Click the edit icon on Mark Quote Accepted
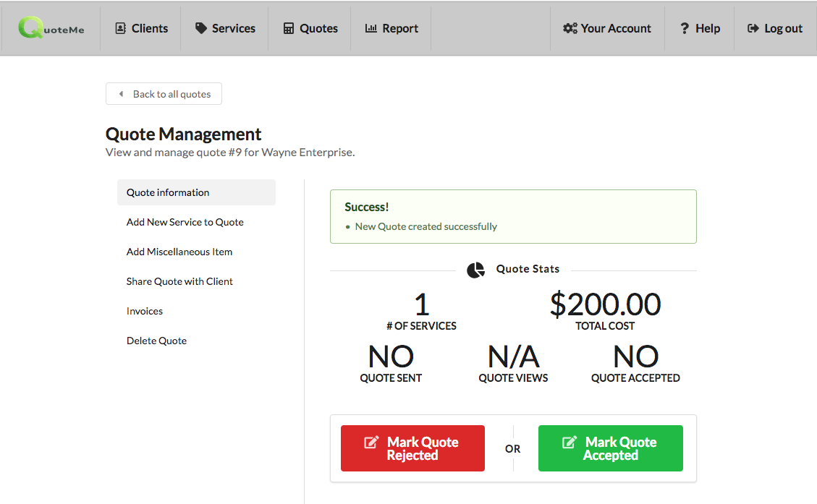This screenshot has height=504, width=817. coord(570,442)
